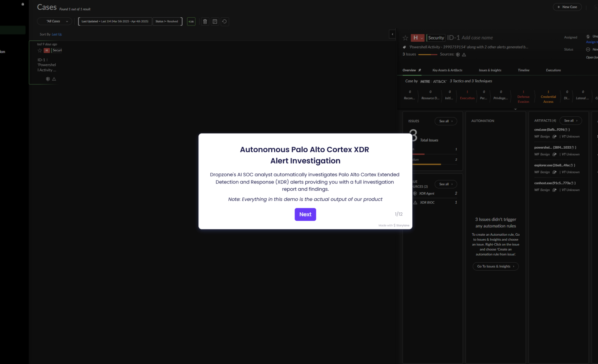Click the pin icon next to Overview

coord(419,70)
